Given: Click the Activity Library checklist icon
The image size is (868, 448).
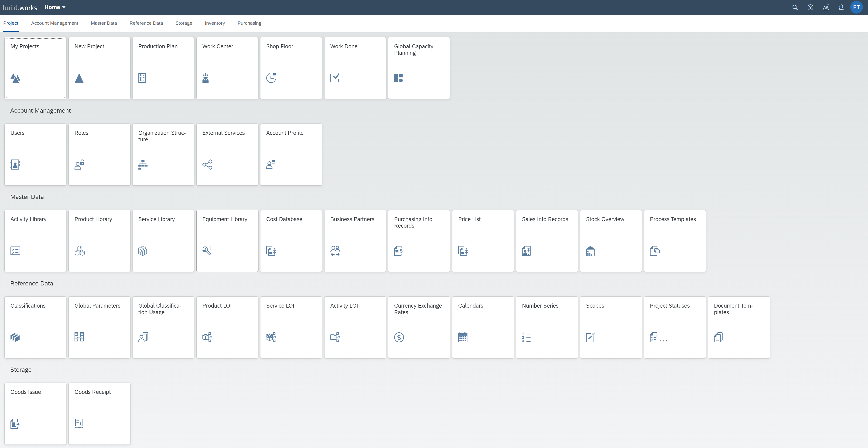Looking at the screenshot, I should tap(15, 251).
